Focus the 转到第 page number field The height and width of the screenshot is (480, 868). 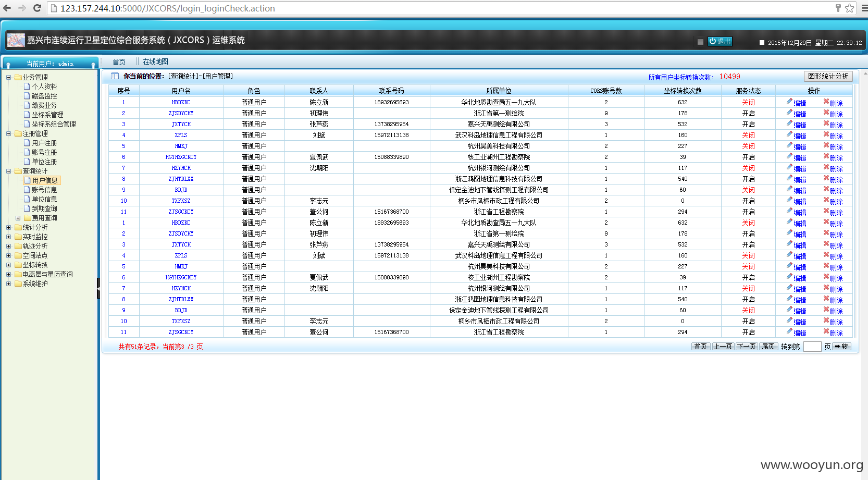point(812,347)
